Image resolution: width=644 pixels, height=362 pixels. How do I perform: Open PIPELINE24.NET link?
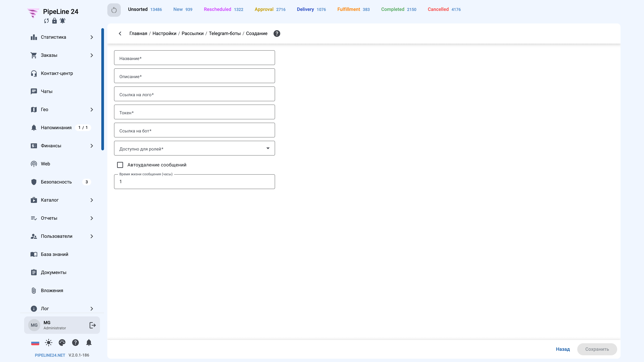coord(50,355)
